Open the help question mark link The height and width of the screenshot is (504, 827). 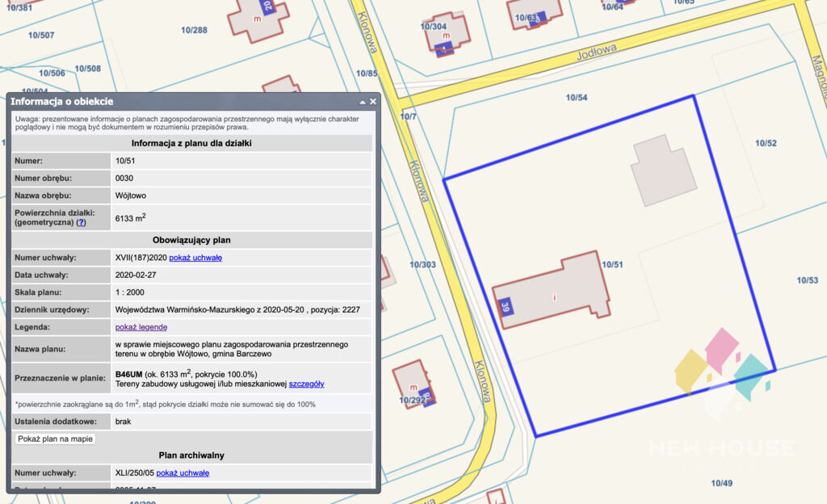tap(82, 222)
